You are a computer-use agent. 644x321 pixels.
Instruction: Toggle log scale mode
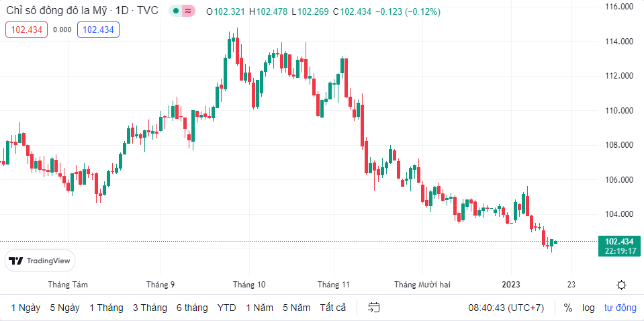point(588,308)
